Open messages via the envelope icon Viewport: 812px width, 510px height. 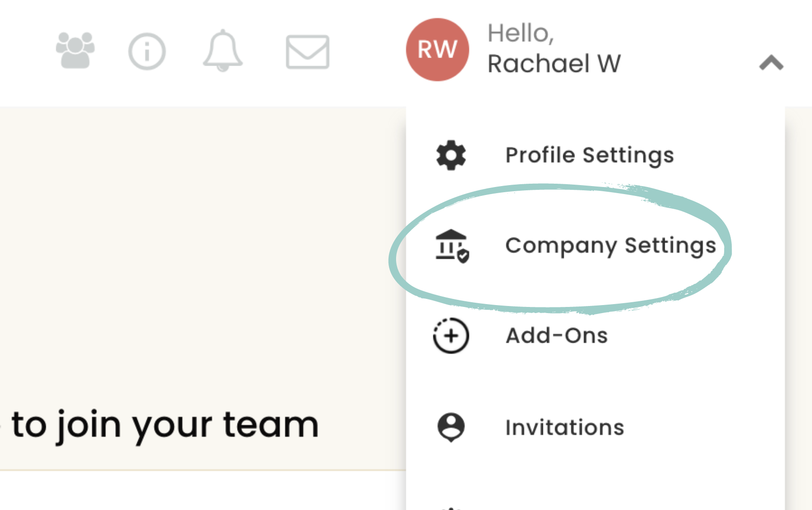pyautogui.click(x=307, y=52)
